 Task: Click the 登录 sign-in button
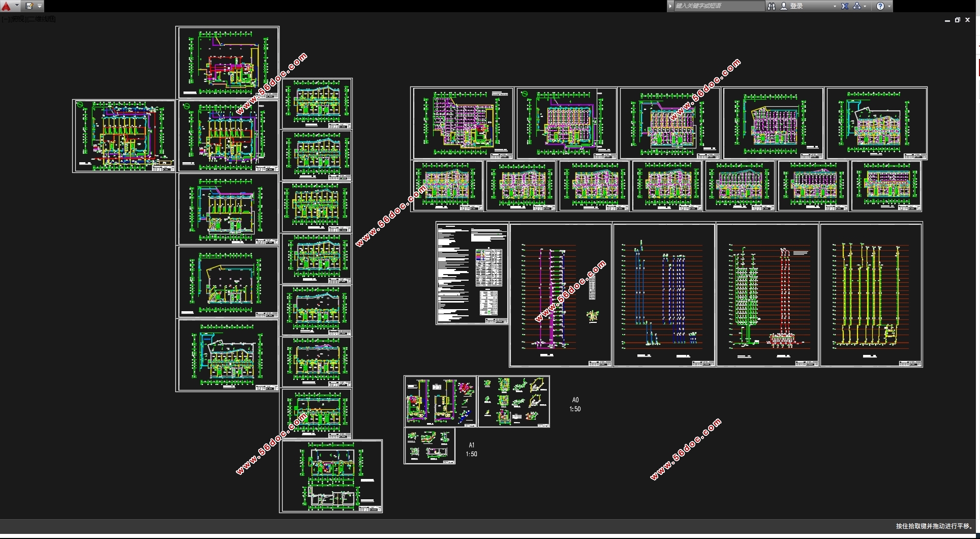(797, 6)
